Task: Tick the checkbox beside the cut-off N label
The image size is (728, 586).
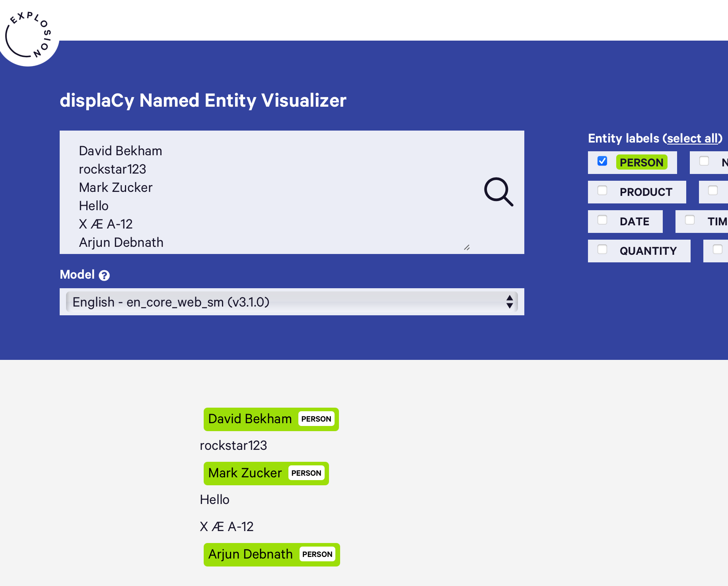Action: coord(704,161)
